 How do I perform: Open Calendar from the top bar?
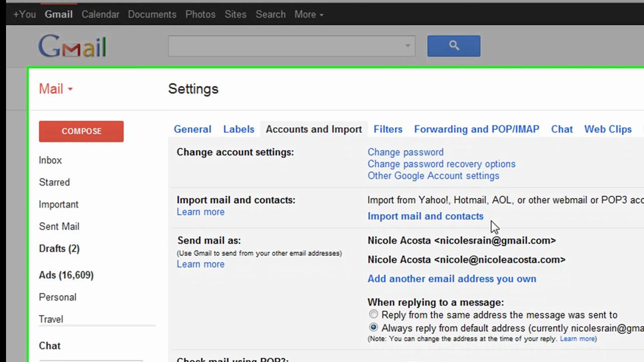click(100, 15)
